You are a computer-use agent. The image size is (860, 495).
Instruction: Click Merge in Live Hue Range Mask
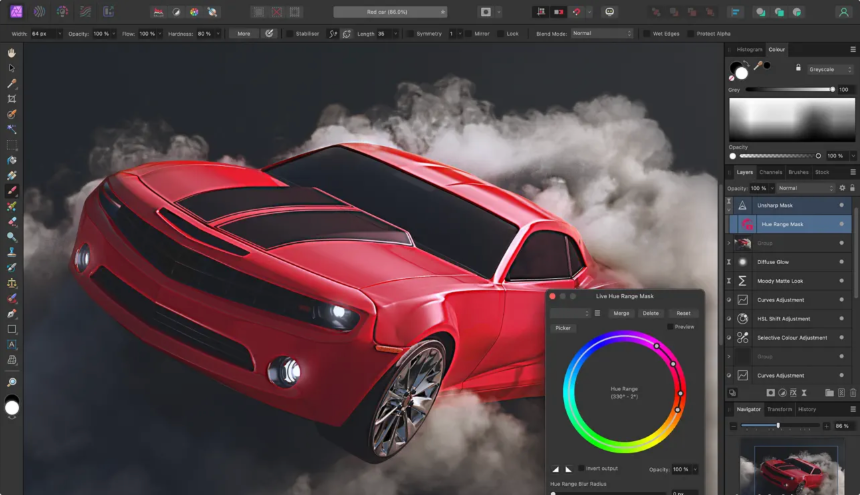coord(621,313)
